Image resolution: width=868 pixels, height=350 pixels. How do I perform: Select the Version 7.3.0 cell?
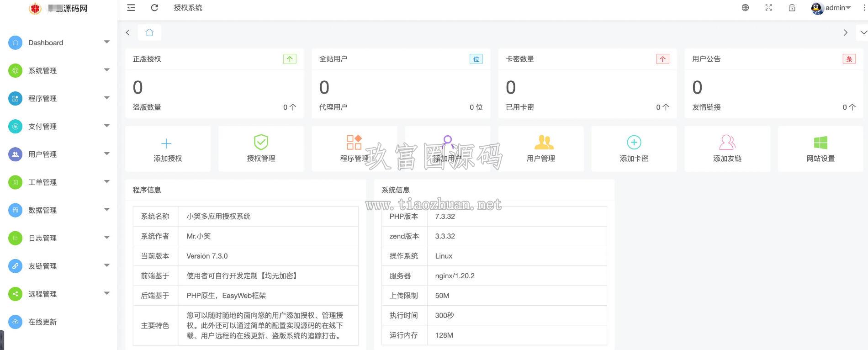(268, 256)
